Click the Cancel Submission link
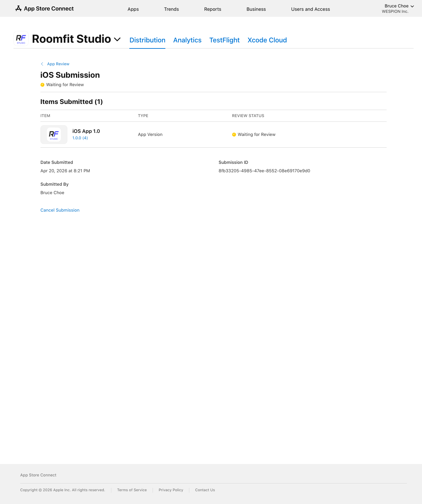Viewport: 422px width, 504px height. [x=60, y=210]
